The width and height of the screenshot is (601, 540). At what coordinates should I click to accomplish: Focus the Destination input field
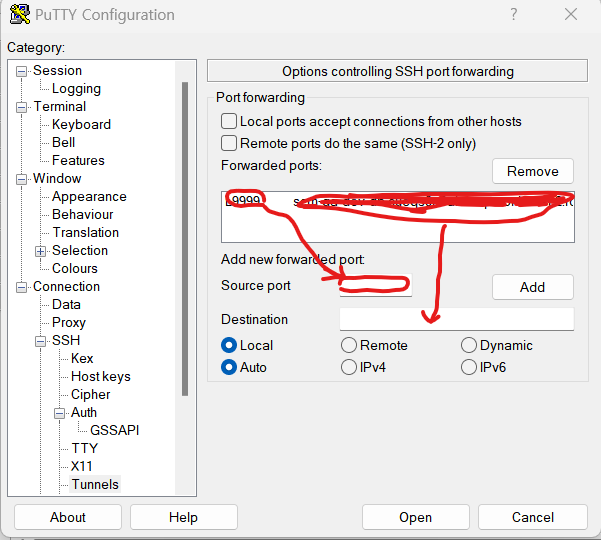(457, 319)
